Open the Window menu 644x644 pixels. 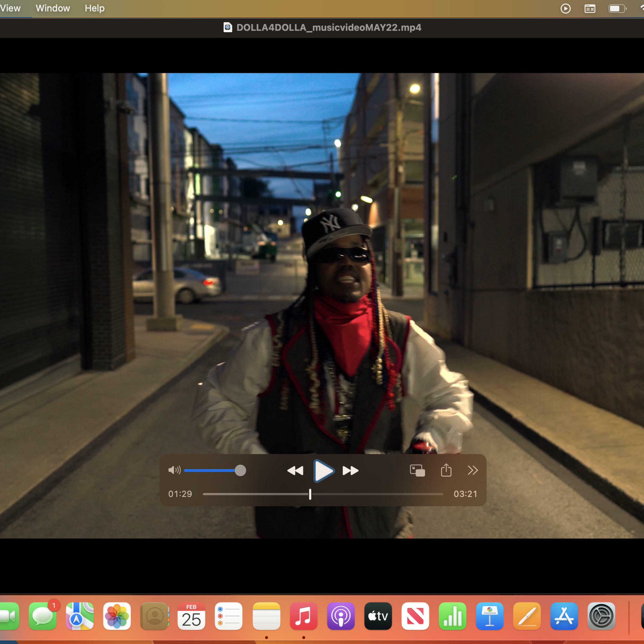[x=53, y=8]
